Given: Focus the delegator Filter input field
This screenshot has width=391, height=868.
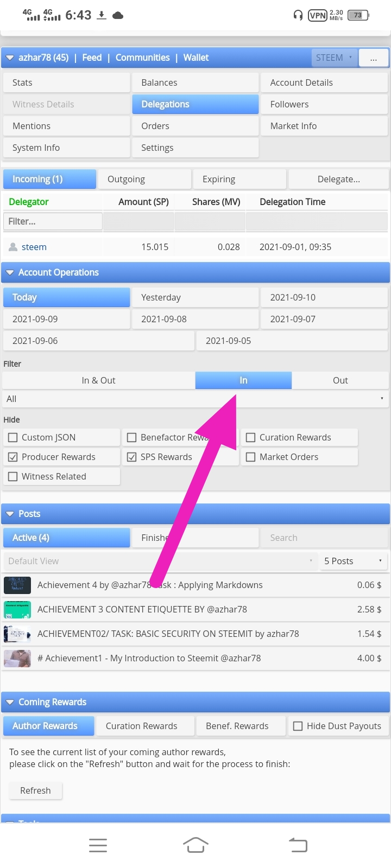Looking at the screenshot, I should pyautogui.click(x=53, y=221).
